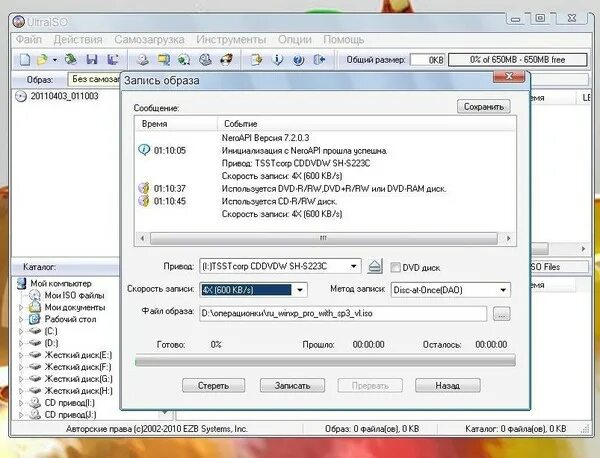The height and width of the screenshot is (458, 600).
Task: Click the Exit door arrow icon
Action: pos(319,60)
